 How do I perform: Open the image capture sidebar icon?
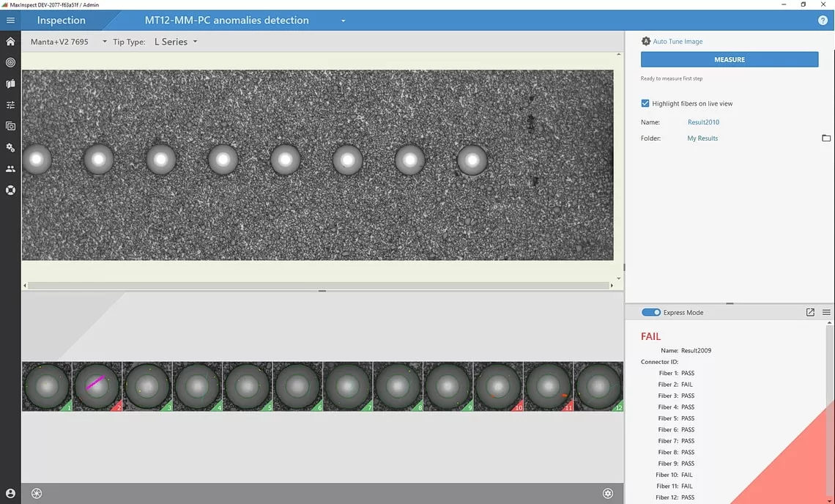click(11, 126)
